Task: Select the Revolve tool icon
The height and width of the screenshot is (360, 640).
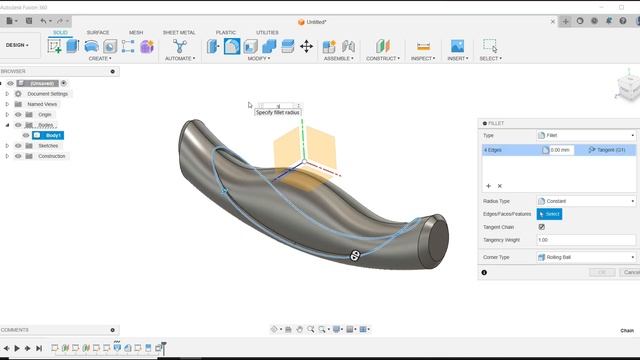Action: pyautogui.click(x=91, y=46)
